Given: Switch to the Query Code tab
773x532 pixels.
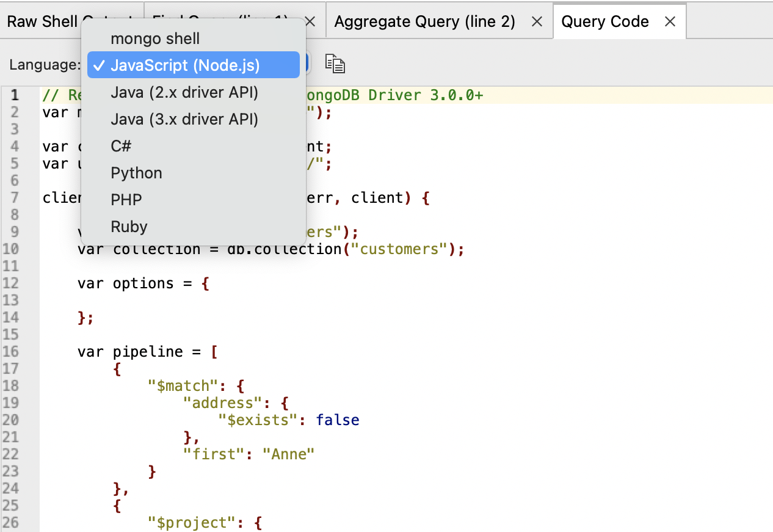Looking at the screenshot, I should coord(604,21).
